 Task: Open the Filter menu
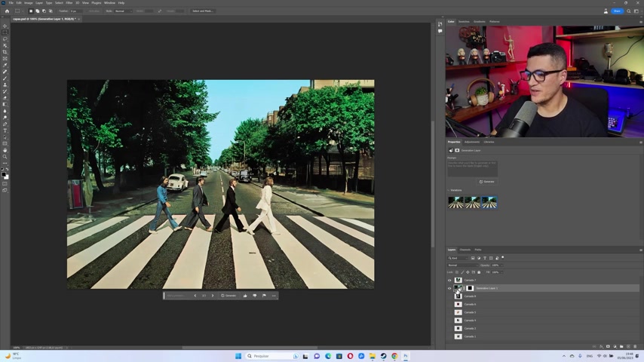click(x=69, y=3)
